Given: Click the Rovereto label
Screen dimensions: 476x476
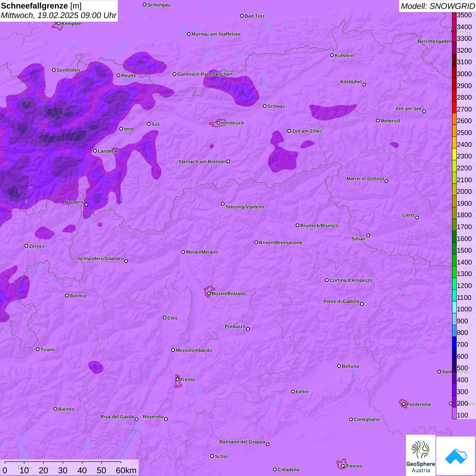Looking at the screenshot, I should tap(153, 417).
